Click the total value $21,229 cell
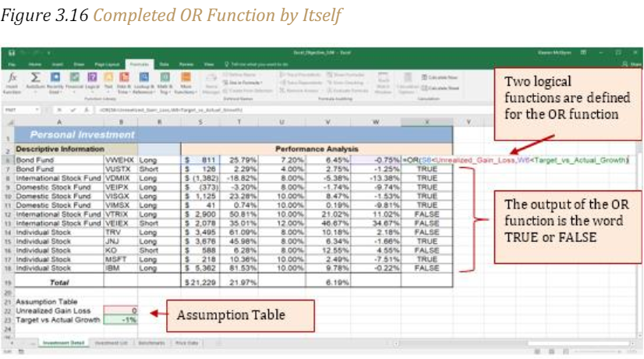The image size is (644, 359). 200,282
